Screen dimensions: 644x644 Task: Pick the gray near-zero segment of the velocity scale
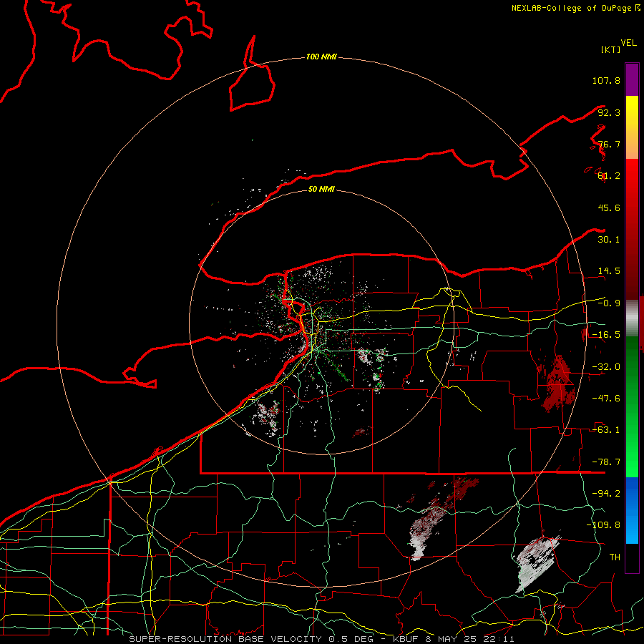click(632, 318)
